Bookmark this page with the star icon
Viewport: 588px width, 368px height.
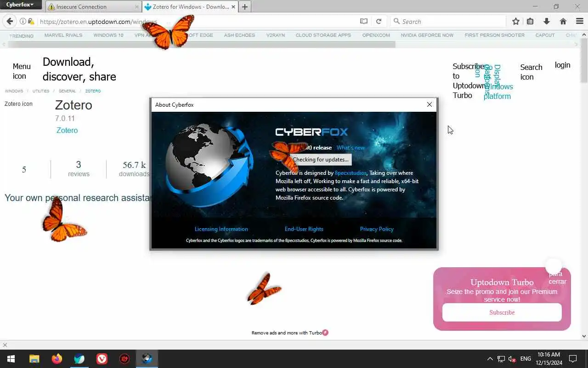coord(516,21)
